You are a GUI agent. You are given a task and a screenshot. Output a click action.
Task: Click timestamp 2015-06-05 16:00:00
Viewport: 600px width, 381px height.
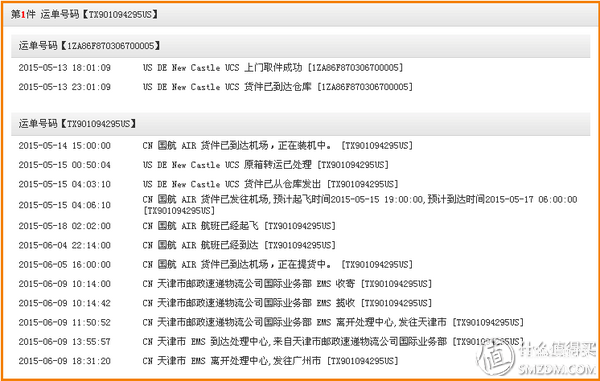tap(65, 264)
